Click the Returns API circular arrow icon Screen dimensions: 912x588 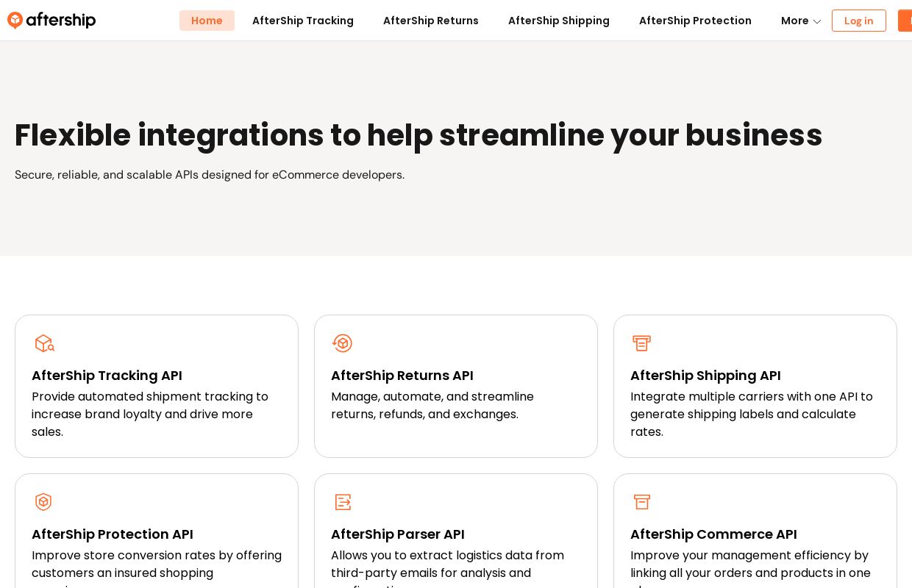[342, 343]
